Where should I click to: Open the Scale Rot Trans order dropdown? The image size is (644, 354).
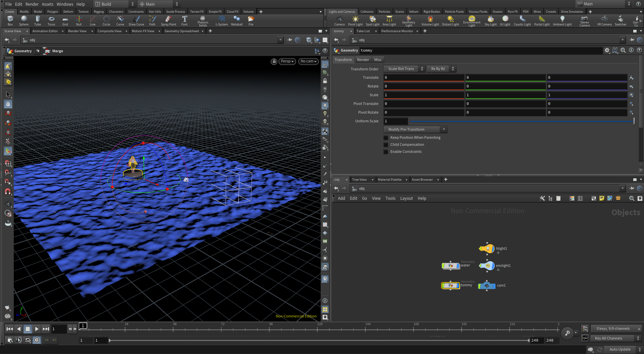(404, 69)
